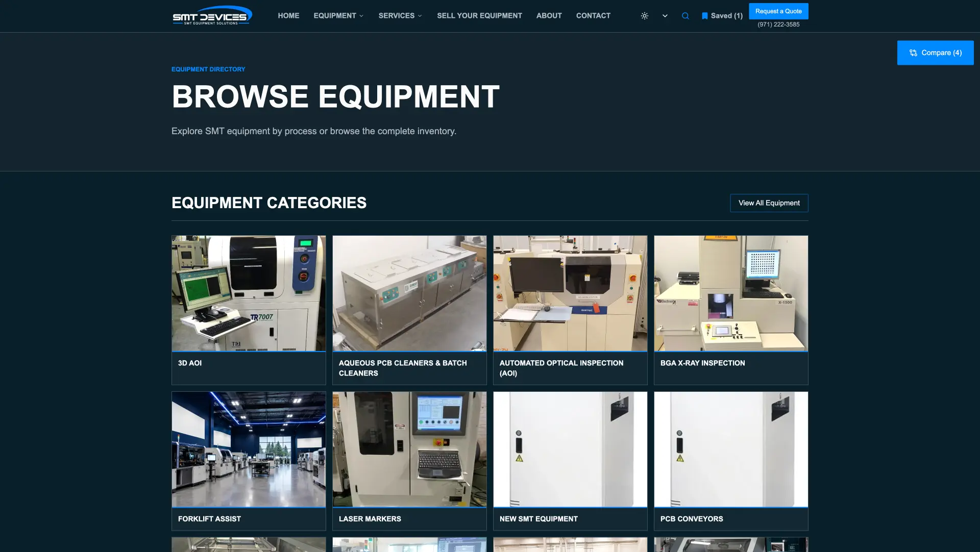
Task: Open the Compare (4) panel
Action: pyautogui.click(x=935, y=53)
